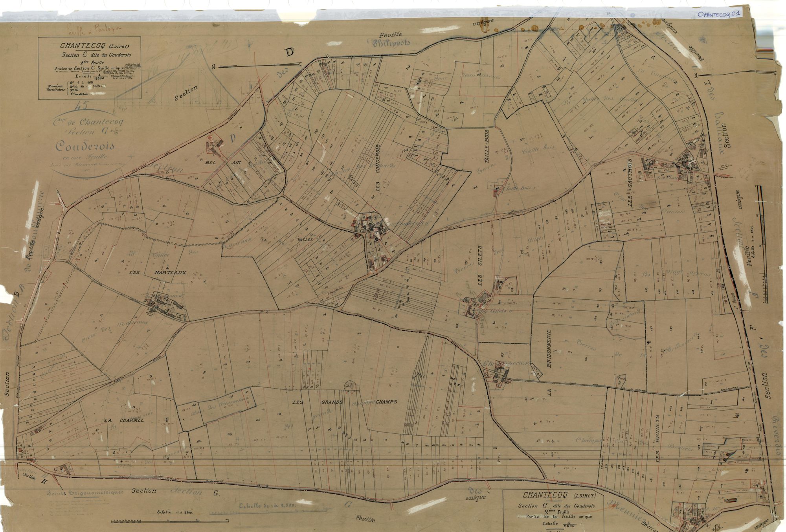Click the "Ancienne Section C Feuille unique" line
Screen dimensions: 786x532
(x=90, y=68)
